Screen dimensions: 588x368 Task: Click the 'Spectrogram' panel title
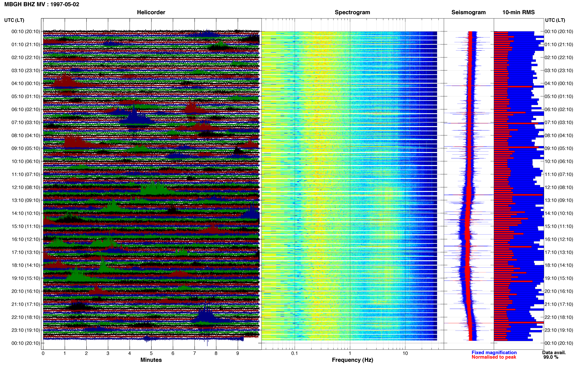[x=352, y=12]
